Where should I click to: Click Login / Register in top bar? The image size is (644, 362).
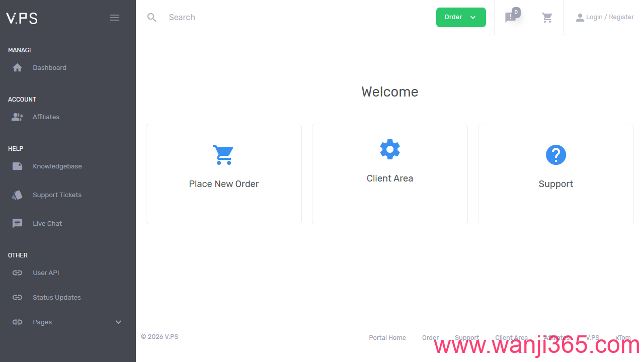click(x=605, y=17)
